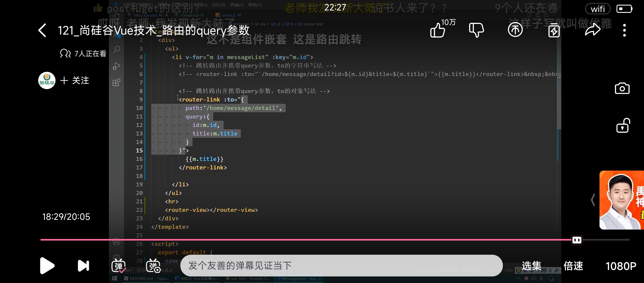
Task: Open the 选集 episode list
Action: pyautogui.click(x=531, y=266)
